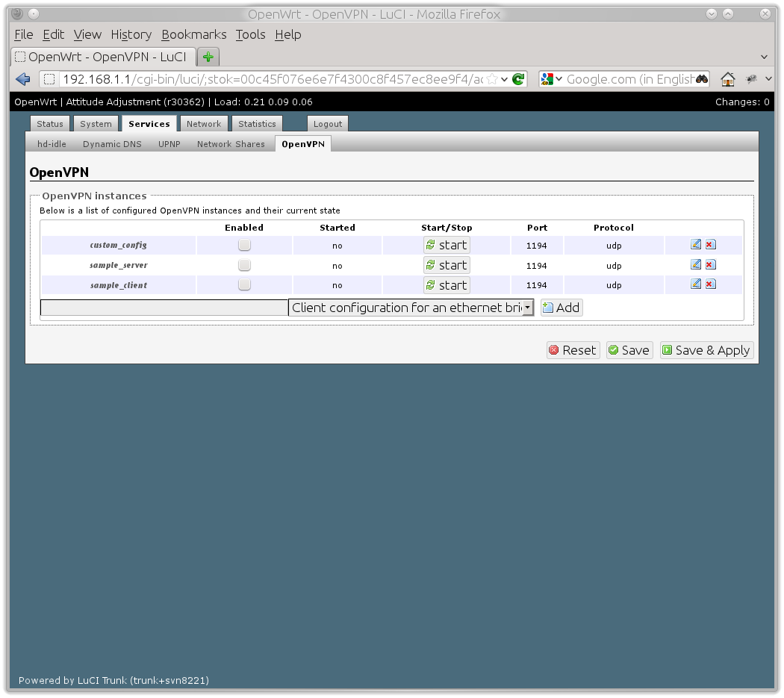Enable the custom_config instance checkbox
Image resolution: width=784 pixels, height=698 pixels.
coord(244,245)
